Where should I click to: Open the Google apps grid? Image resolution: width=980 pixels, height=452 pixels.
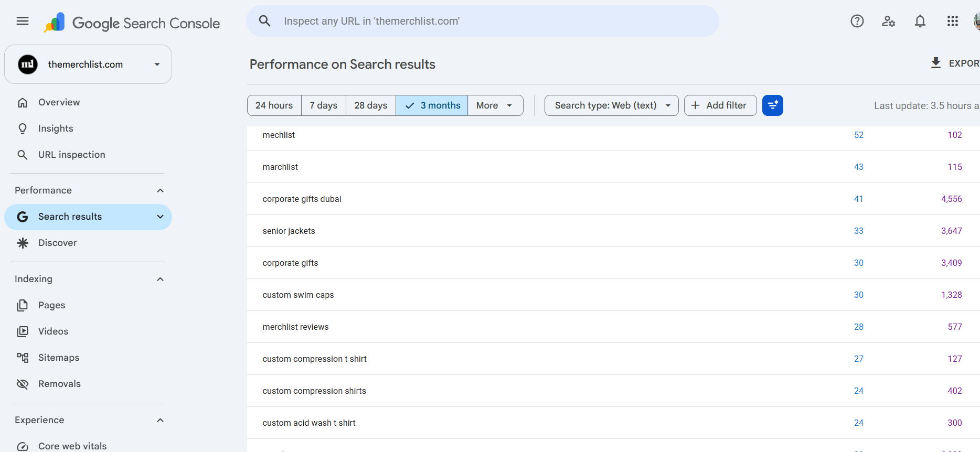(x=953, y=21)
